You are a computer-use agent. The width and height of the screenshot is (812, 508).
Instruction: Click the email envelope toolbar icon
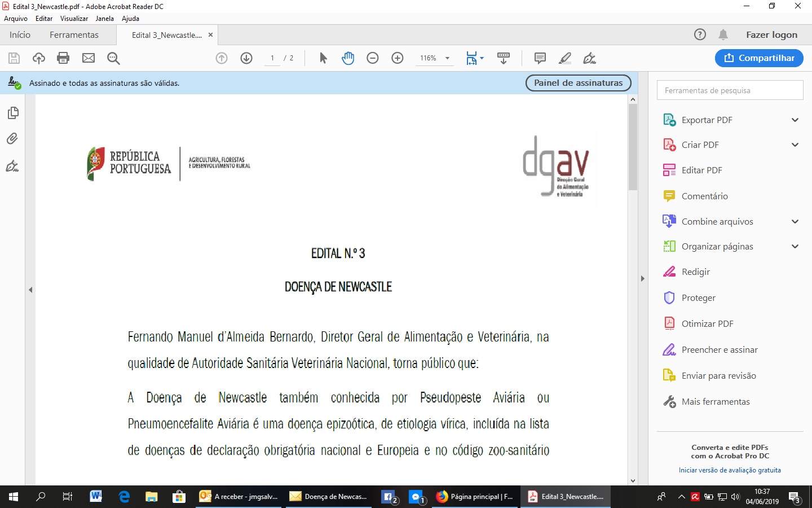[x=89, y=58]
